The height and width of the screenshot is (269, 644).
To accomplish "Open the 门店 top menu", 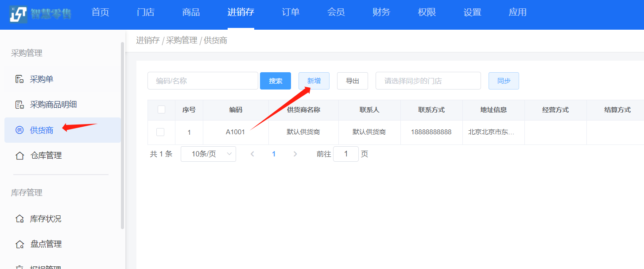I will click(x=146, y=12).
